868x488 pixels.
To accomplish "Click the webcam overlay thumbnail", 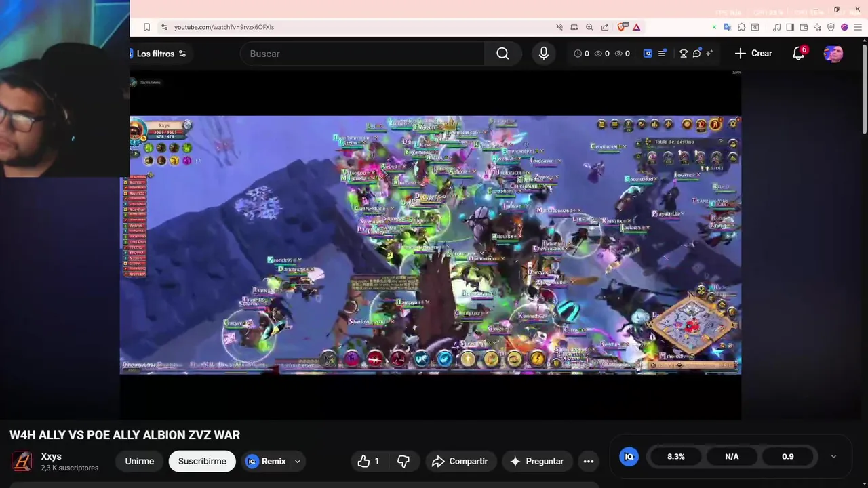I will pos(64,88).
